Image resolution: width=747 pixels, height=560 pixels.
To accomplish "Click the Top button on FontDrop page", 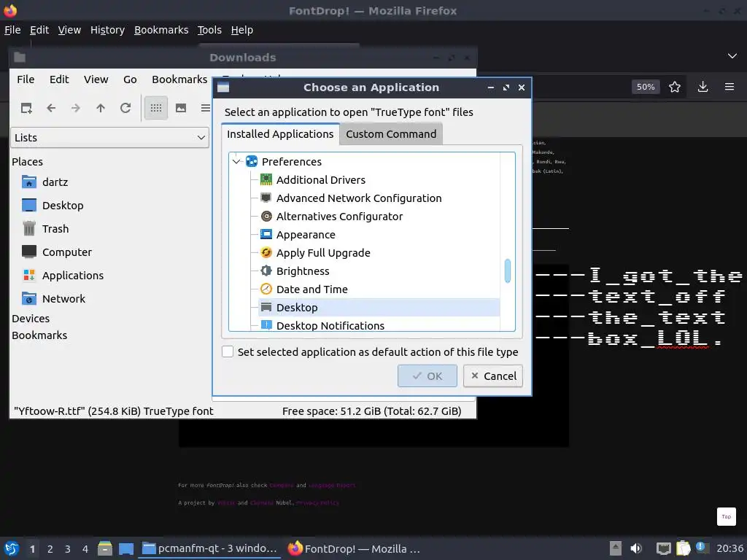I will (x=726, y=517).
